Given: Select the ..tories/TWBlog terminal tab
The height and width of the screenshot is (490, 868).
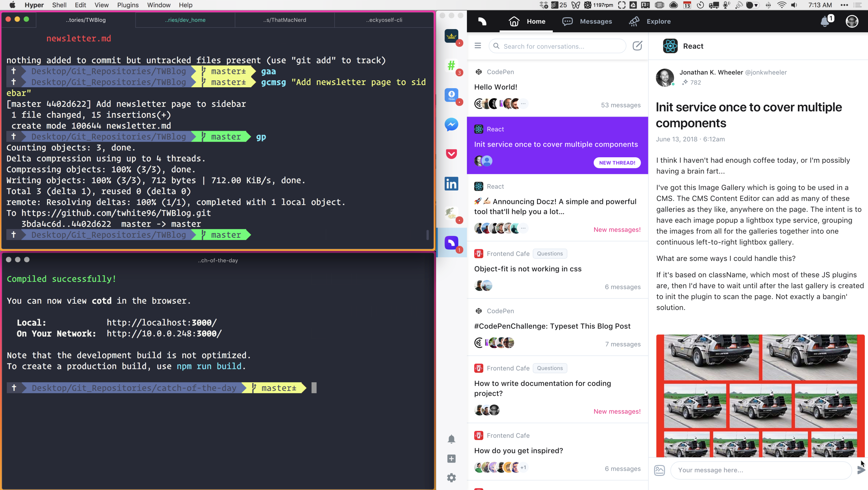Looking at the screenshot, I should click(86, 20).
